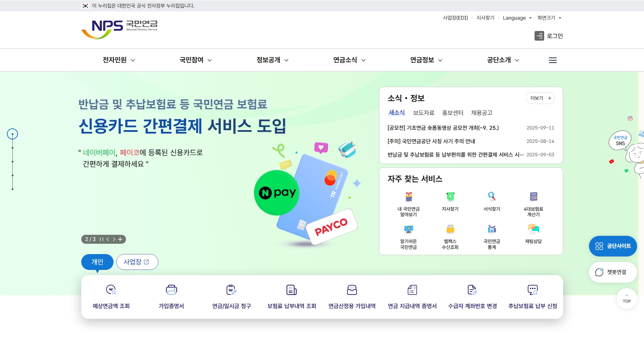The width and height of the screenshot is (644, 346).
Task: Expand the 연금소식 menu
Action: tap(349, 60)
